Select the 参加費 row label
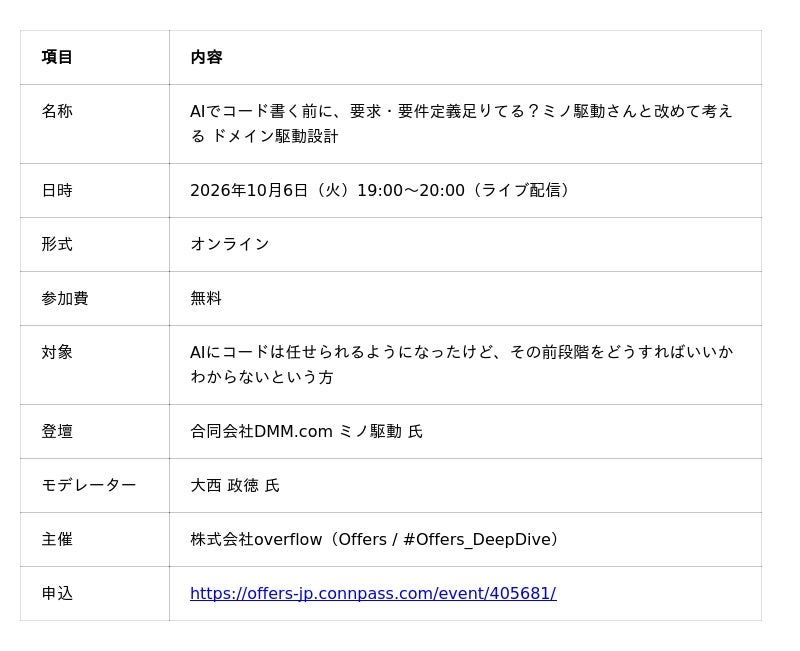This screenshot has height=651, width=800. (x=65, y=298)
